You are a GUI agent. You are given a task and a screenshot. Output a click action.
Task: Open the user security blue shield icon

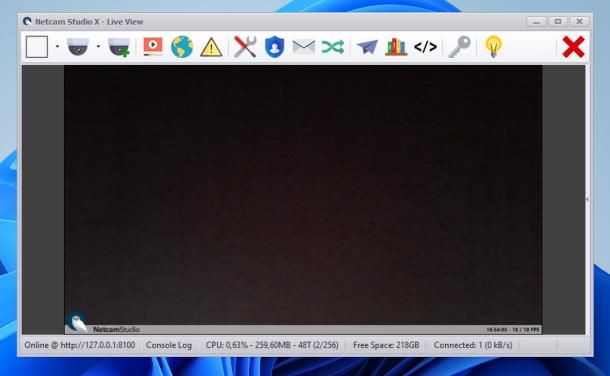tap(275, 47)
